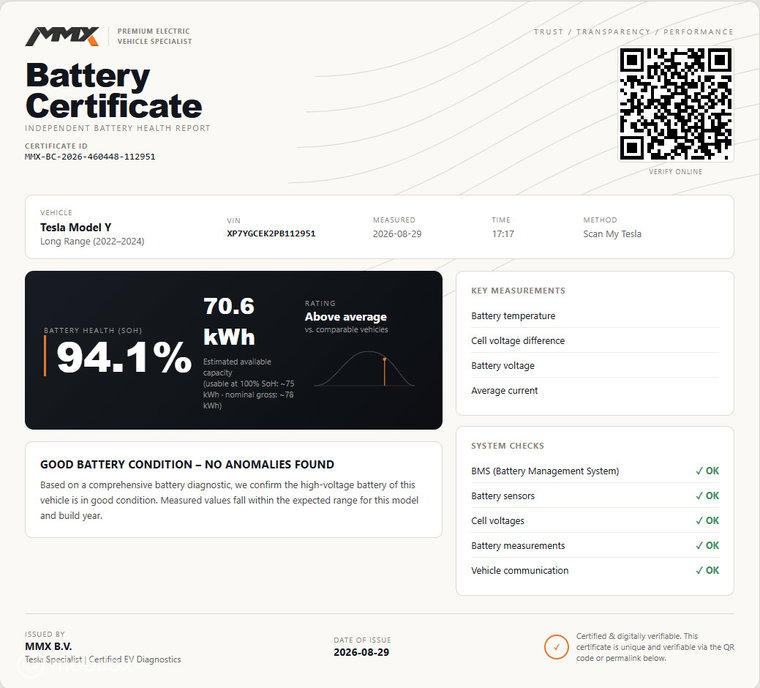Click the QR code for online verification
760x688 pixels.
[x=676, y=104]
